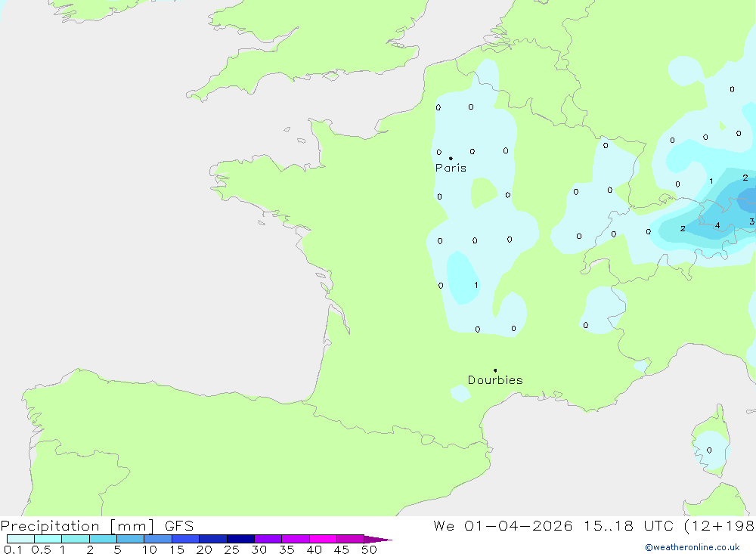Click the 1 value in central France

pyautogui.click(x=476, y=285)
